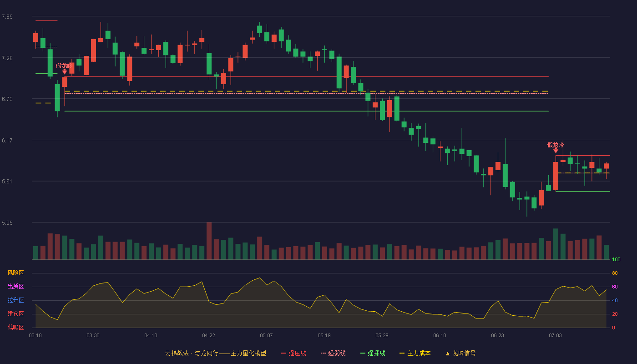Click the tall red candle on 07-03

click(556, 176)
